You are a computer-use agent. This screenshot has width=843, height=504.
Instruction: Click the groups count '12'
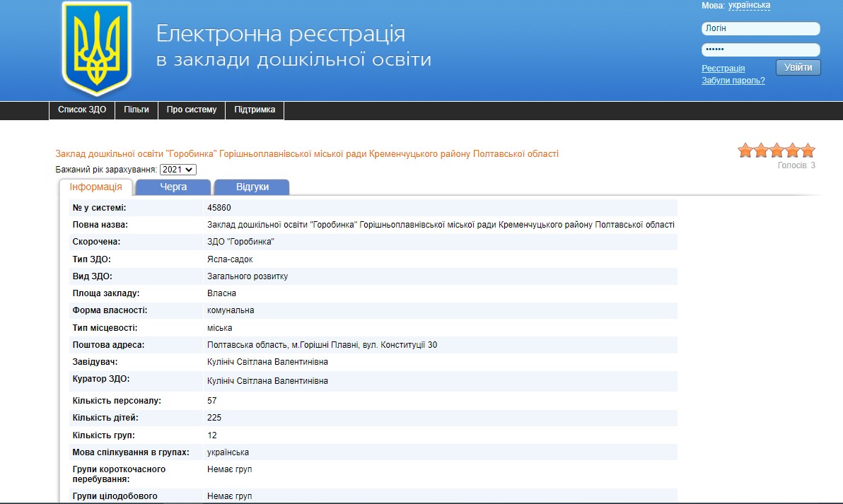tap(212, 435)
